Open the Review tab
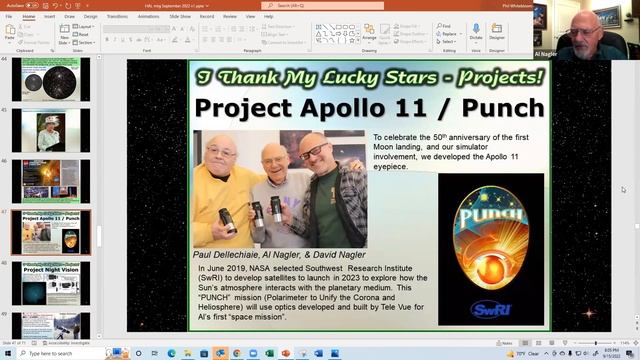Image resolution: width=640 pixels, height=360 pixels. pos(230,16)
